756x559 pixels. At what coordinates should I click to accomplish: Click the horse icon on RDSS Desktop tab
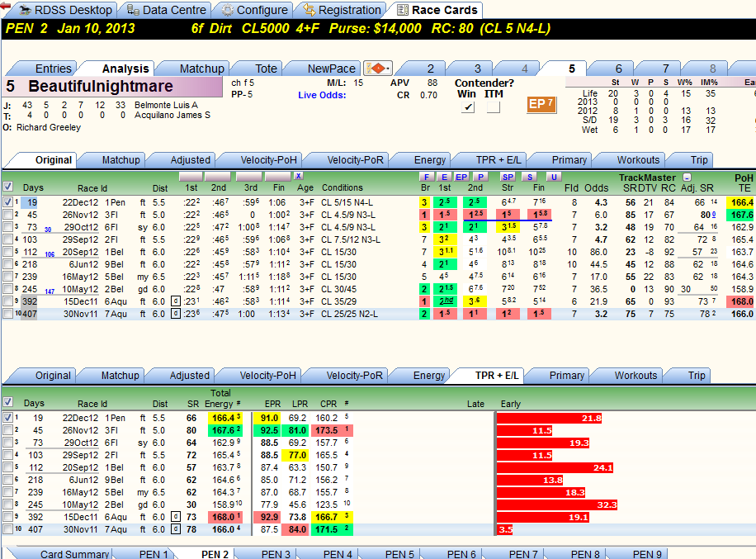tap(25, 10)
